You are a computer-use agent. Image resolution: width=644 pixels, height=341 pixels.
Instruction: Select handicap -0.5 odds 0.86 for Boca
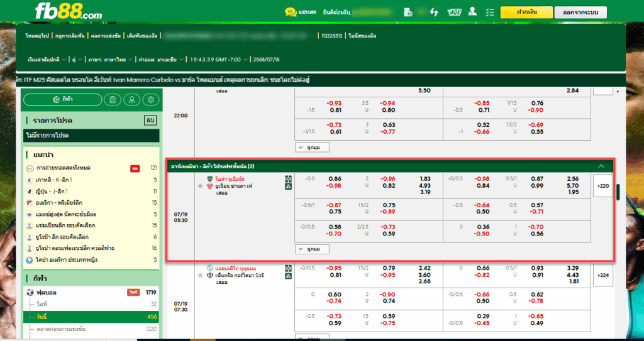point(335,179)
